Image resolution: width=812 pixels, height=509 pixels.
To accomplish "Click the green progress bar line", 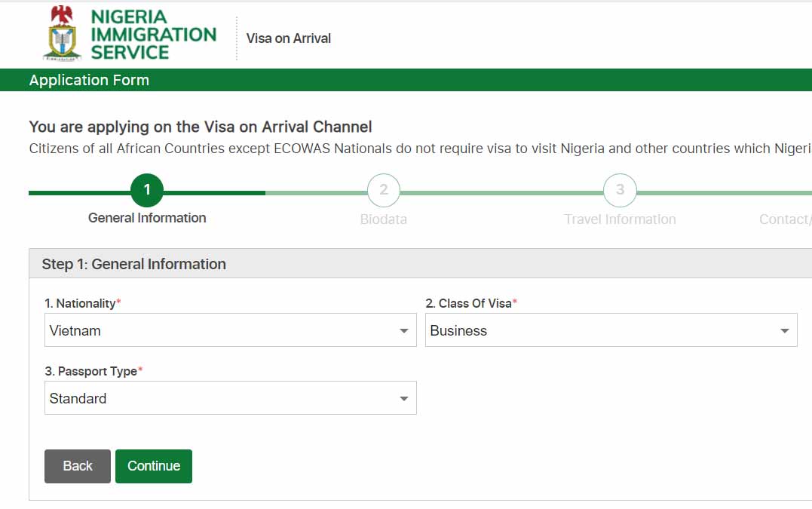I will coord(211,193).
